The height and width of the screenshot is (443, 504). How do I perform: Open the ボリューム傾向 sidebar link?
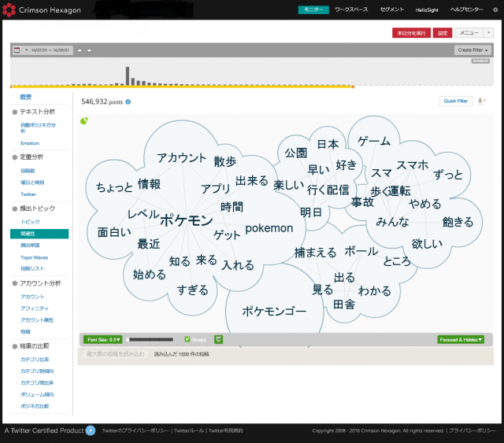click(x=37, y=394)
